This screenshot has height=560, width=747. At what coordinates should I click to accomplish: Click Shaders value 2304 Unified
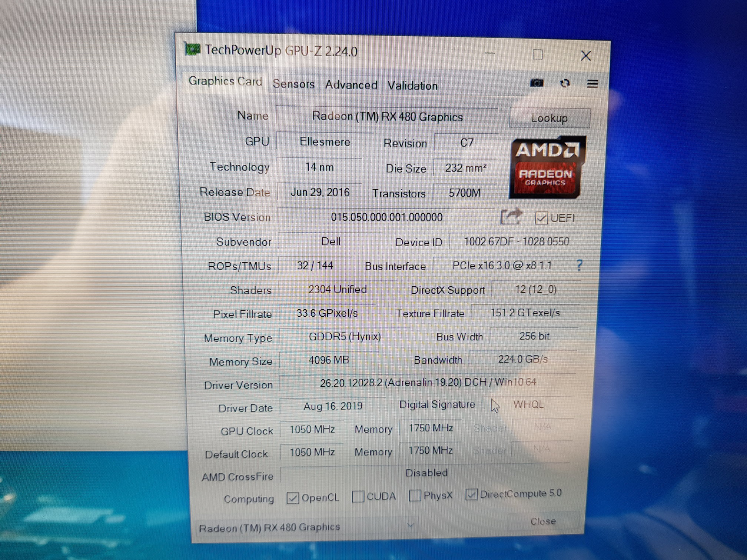(x=338, y=289)
